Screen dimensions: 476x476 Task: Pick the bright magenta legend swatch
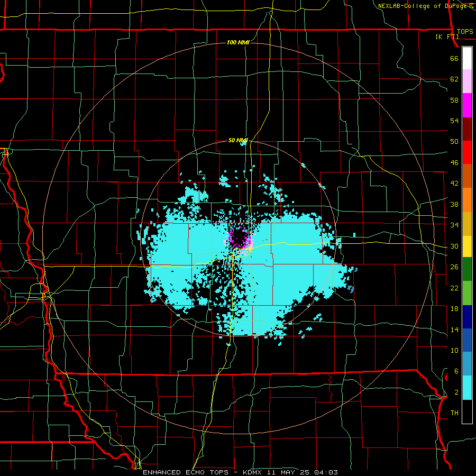click(x=467, y=105)
